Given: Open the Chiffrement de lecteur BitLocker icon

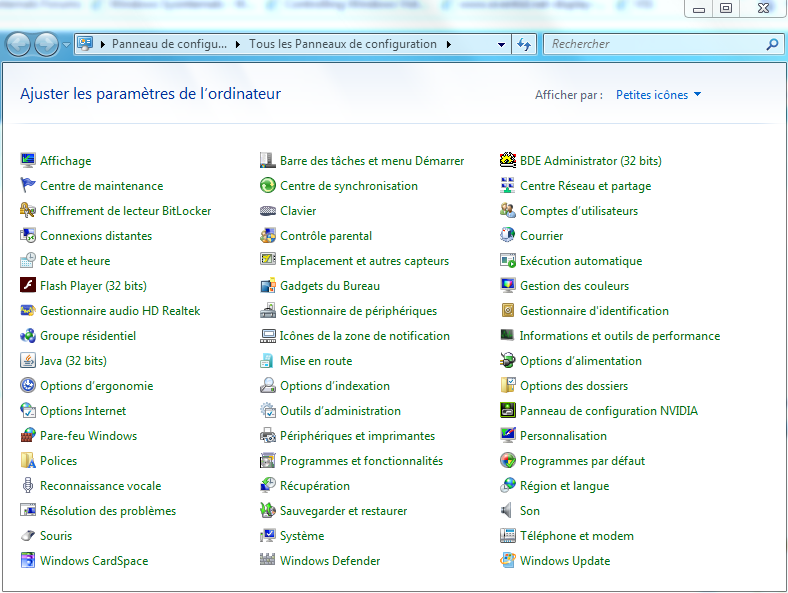Looking at the screenshot, I should click(x=28, y=211).
